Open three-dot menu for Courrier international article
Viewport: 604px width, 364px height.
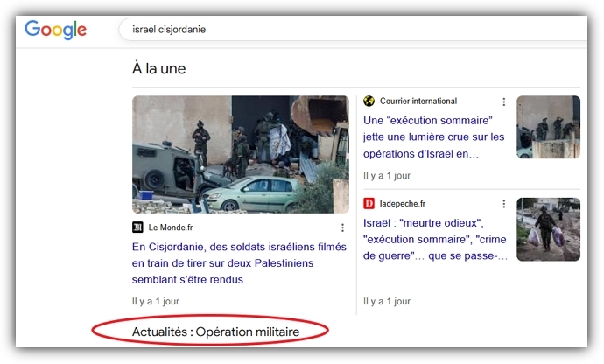coord(503,101)
